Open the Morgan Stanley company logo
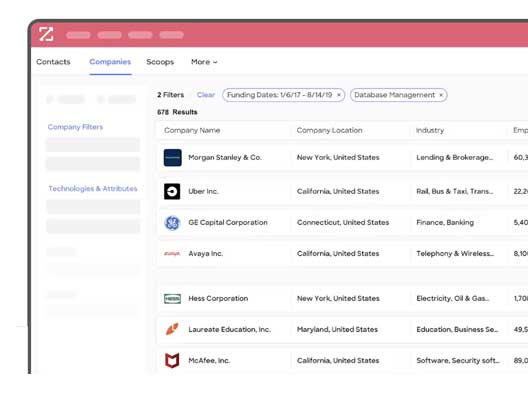Screen dimensions: 528x395 [x=172, y=158]
